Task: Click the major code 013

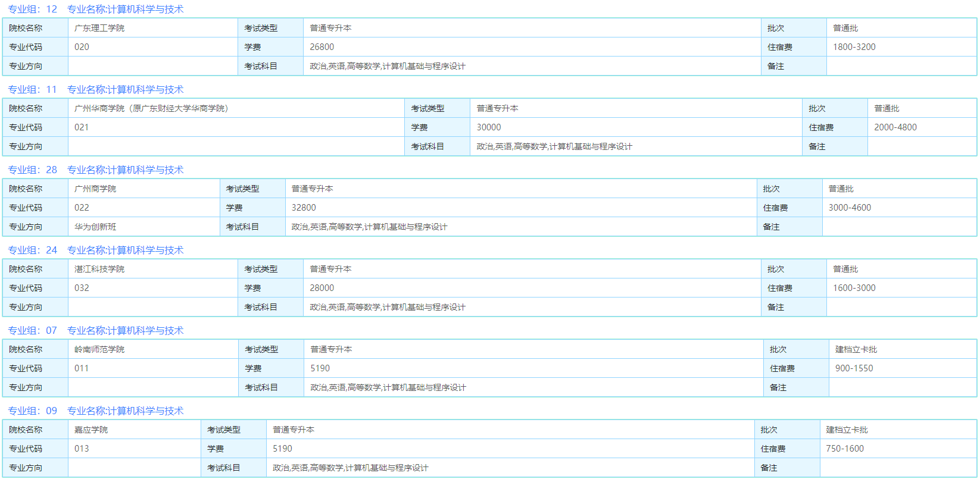Action: coord(82,449)
